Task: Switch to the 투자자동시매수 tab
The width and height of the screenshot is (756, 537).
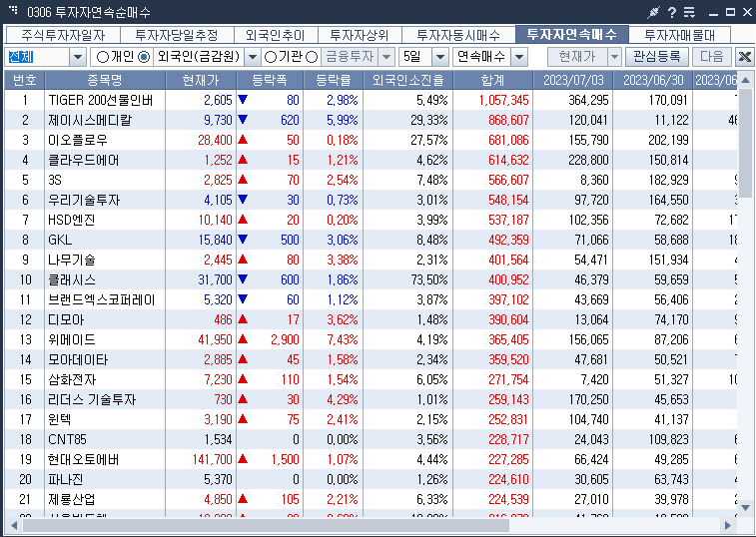Action: pos(458,35)
